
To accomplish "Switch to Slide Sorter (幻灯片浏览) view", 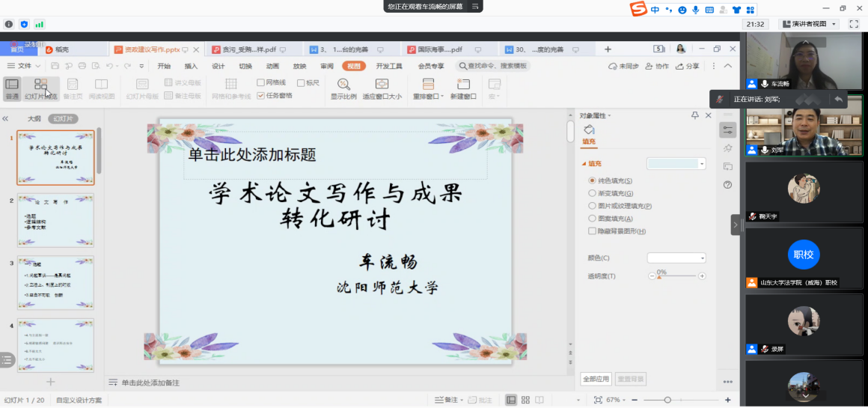I will [40, 88].
